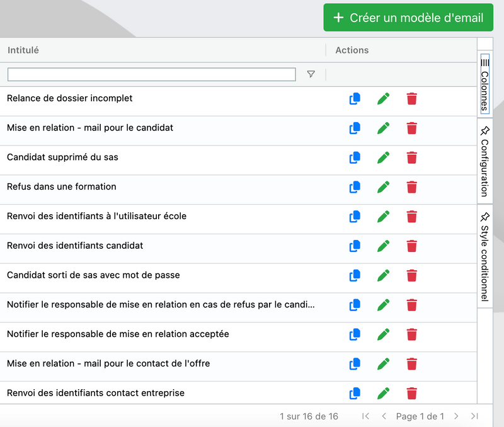Click the Actions column header
This screenshot has width=504, height=427.
[352, 50]
